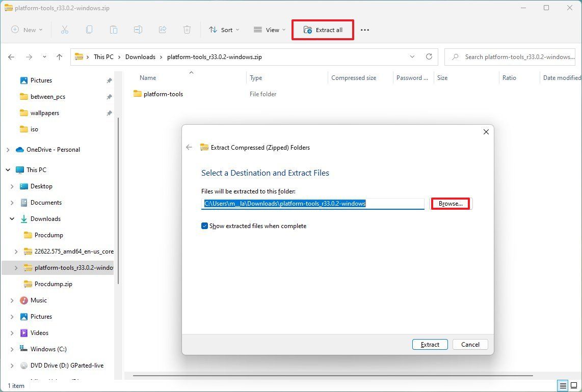Click the Copy icon in the toolbar
The height and width of the screenshot is (392, 582).
(x=89, y=30)
